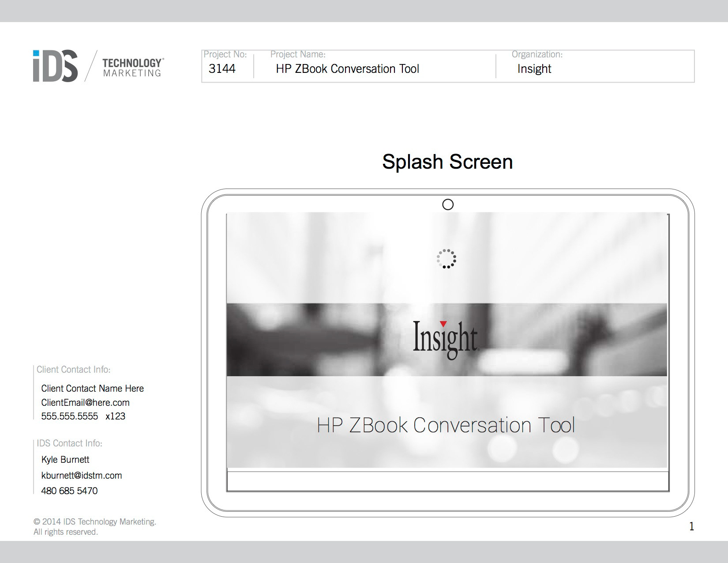The image size is (728, 563).
Task: Click the IDS Technology Marketing logo
Action: (98, 66)
